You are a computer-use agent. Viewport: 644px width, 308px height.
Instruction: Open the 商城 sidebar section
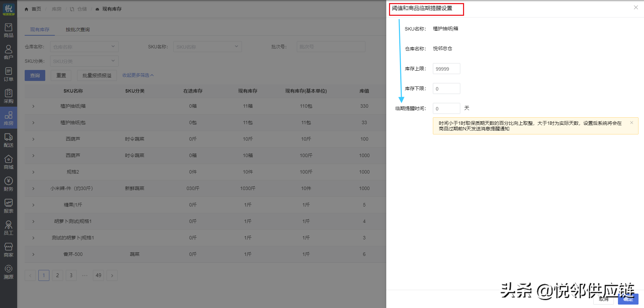9,162
